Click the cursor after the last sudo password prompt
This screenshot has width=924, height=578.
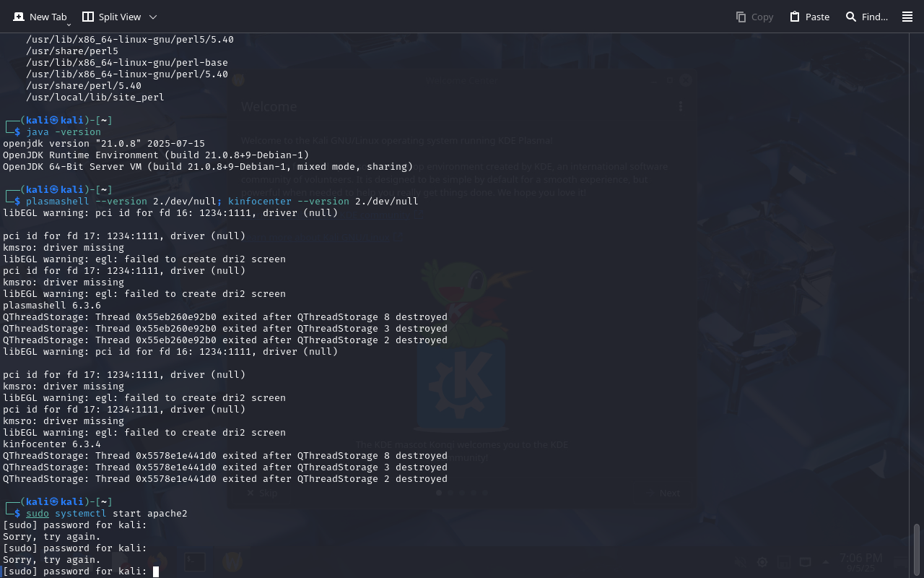pyautogui.click(x=156, y=571)
